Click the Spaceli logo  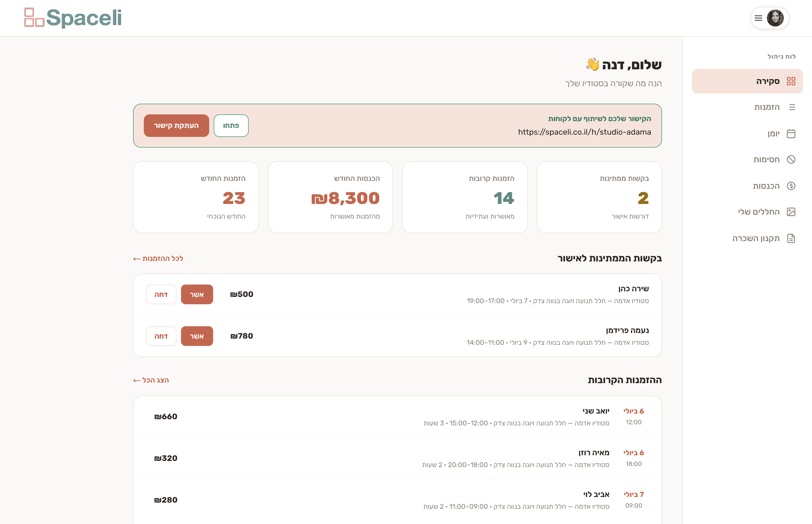73,18
